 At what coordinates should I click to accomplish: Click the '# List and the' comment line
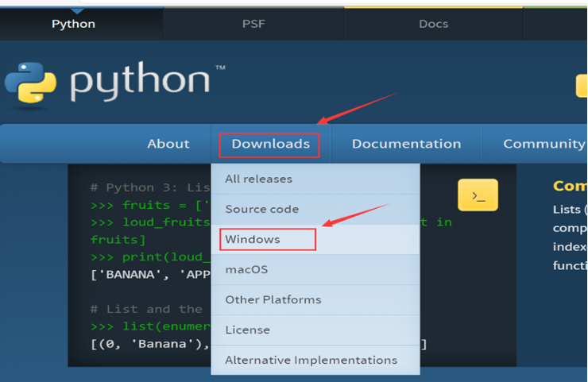coord(146,309)
